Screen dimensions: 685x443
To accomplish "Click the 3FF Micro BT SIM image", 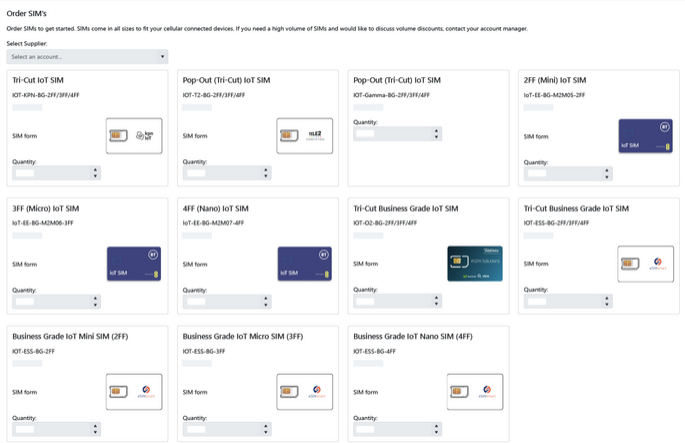I will [134, 262].
